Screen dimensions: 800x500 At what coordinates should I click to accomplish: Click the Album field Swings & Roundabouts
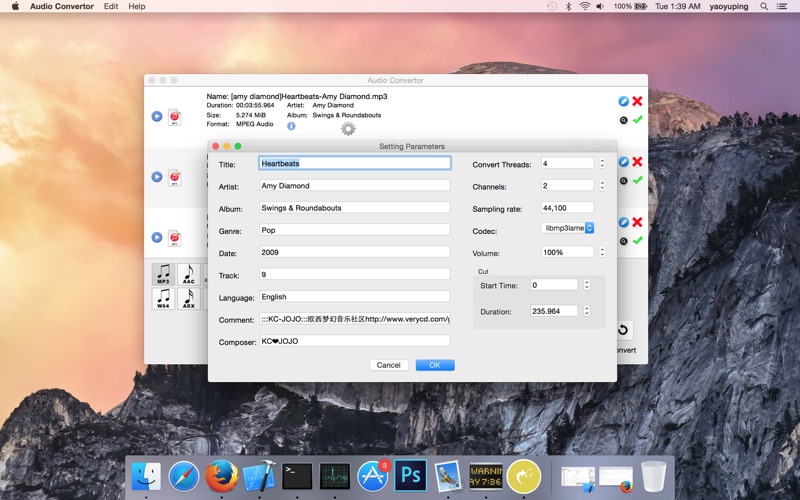click(x=355, y=208)
